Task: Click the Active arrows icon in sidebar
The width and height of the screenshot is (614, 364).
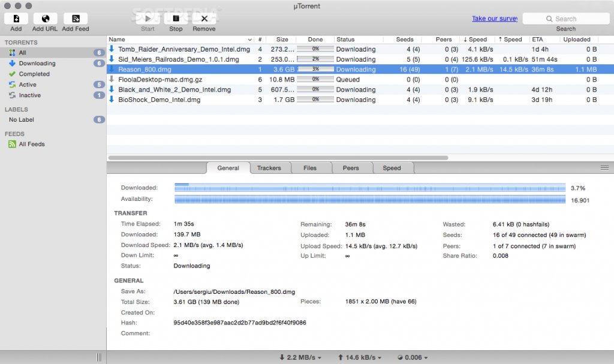Action: pos(12,84)
